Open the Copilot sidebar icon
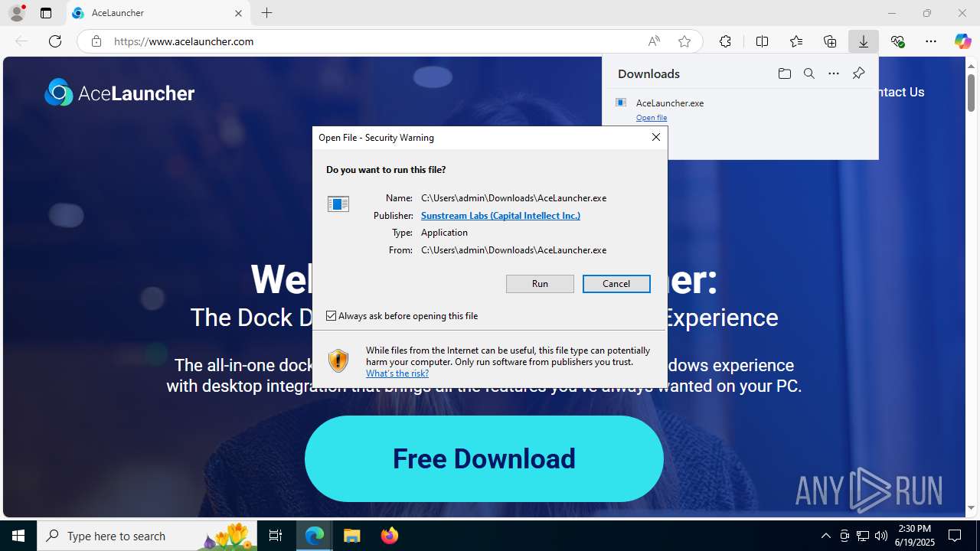Viewport: 980px width, 551px height. coord(962,41)
